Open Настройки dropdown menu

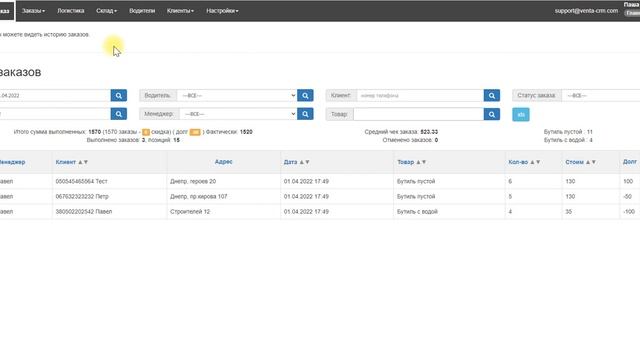click(x=222, y=11)
